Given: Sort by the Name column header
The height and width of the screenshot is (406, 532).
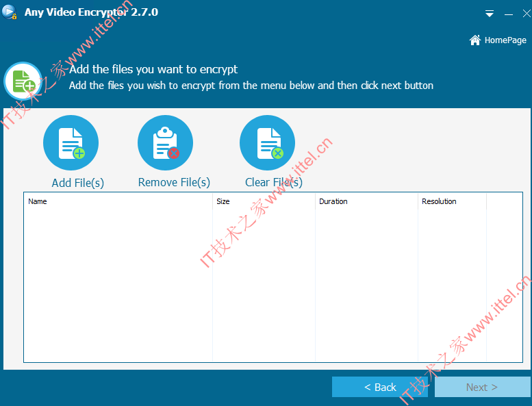Looking at the screenshot, I should pos(118,201).
